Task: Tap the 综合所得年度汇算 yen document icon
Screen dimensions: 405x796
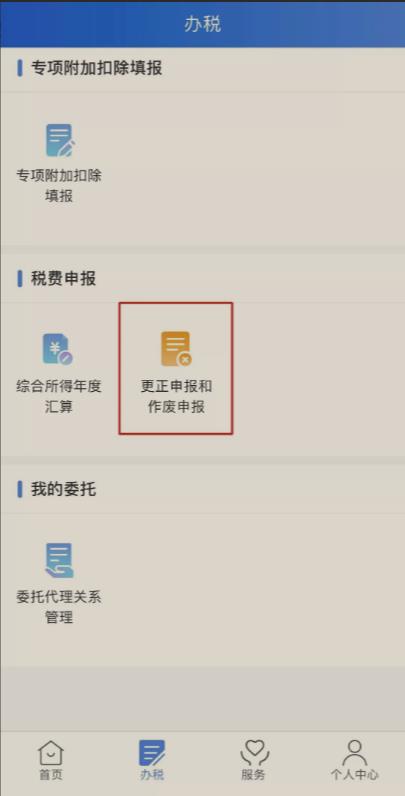Action: click(x=57, y=349)
